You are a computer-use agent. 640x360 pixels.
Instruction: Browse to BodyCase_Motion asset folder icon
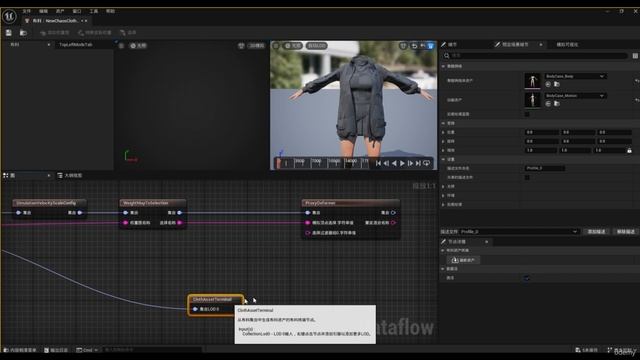tap(557, 104)
